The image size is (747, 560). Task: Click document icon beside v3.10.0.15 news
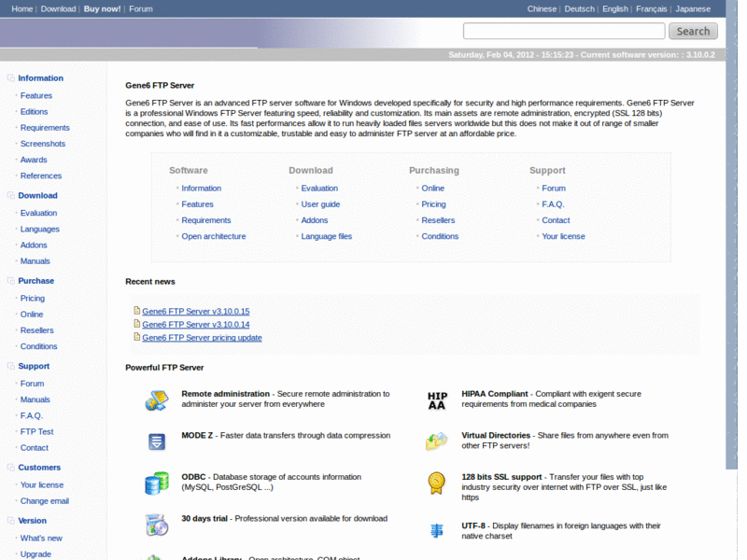point(136,311)
